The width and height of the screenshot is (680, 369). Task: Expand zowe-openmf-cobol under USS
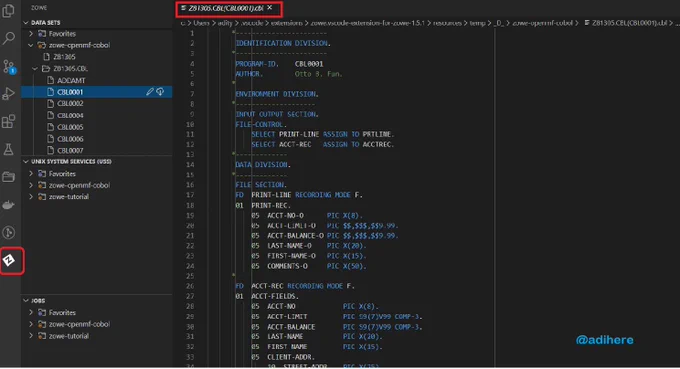point(31,185)
